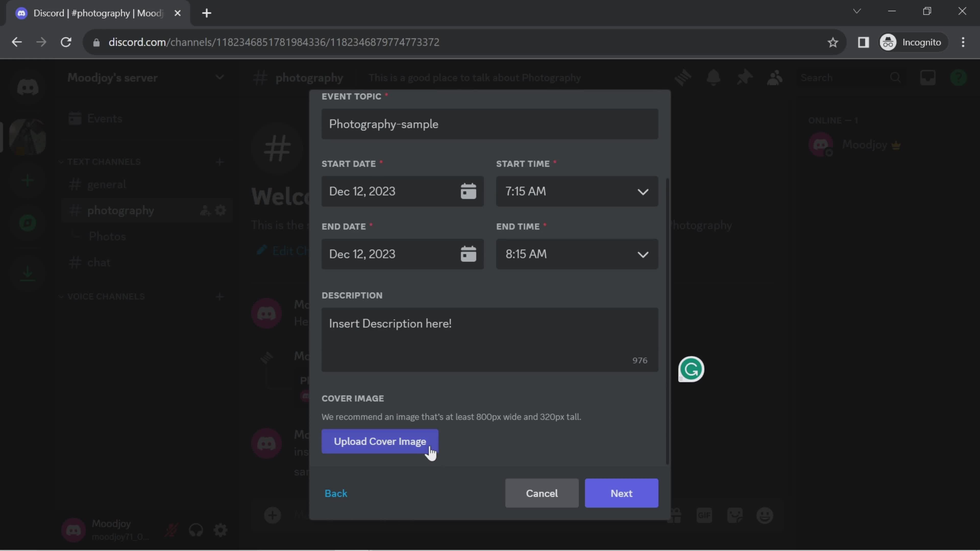Click Cancel to dismiss the event dialog
Image resolution: width=980 pixels, height=551 pixels.
pyautogui.click(x=542, y=493)
